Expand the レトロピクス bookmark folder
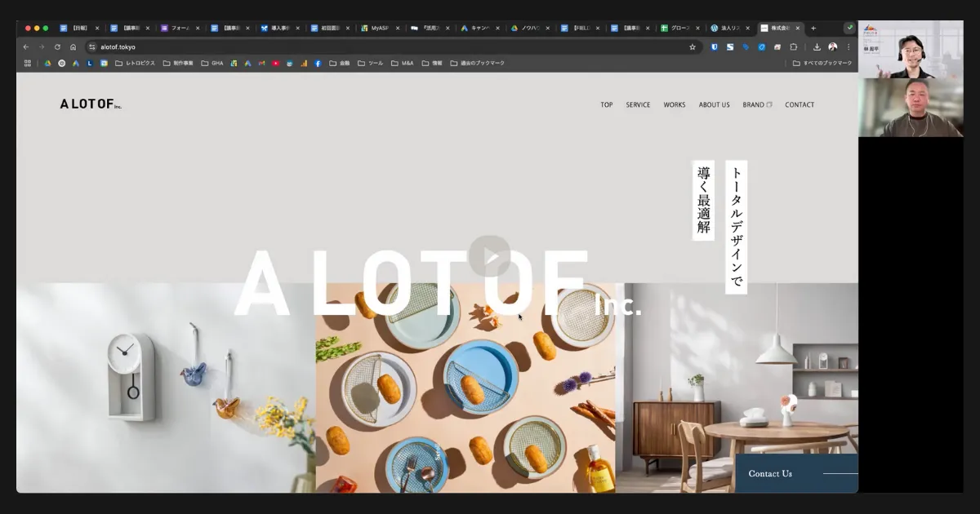 [x=135, y=63]
